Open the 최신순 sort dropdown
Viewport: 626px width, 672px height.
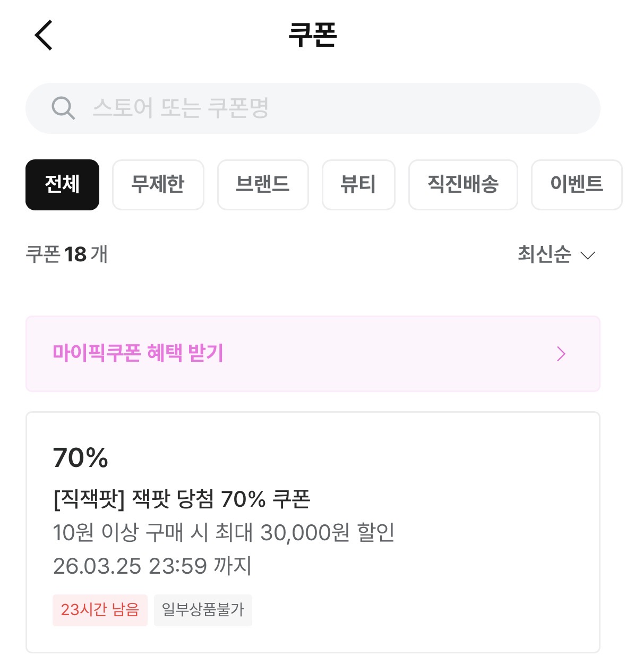(545, 254)
